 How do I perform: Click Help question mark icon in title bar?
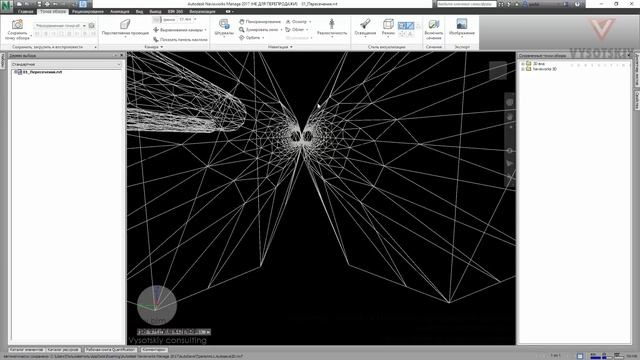[577, 4]
